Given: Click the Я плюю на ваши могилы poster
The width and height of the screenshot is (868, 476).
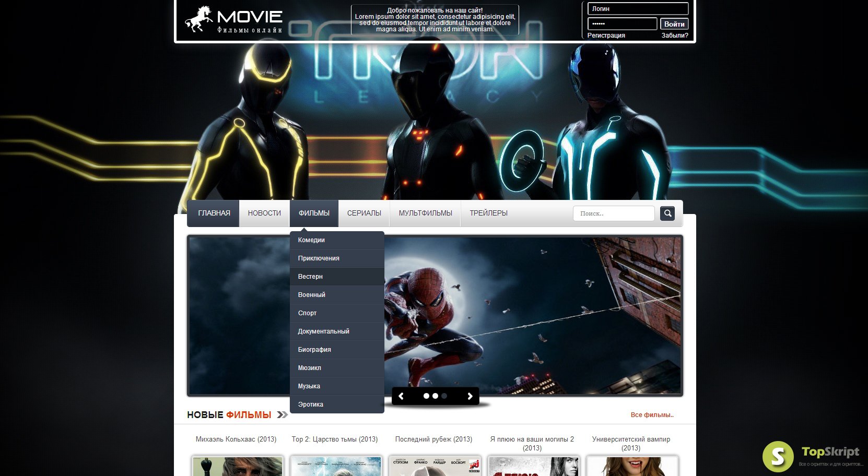Looking at the screenshot, I should tap(533, 466).
